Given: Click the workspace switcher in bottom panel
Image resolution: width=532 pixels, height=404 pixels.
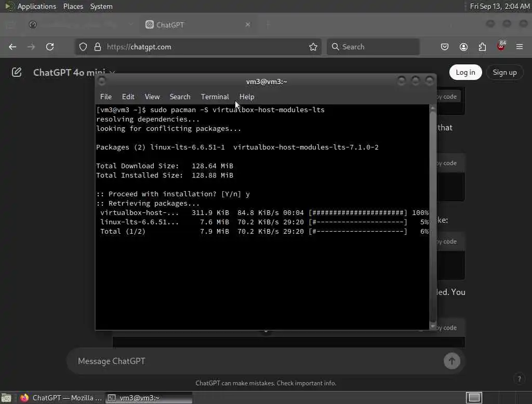Looking at the screenshot, I should click(474, 398).
